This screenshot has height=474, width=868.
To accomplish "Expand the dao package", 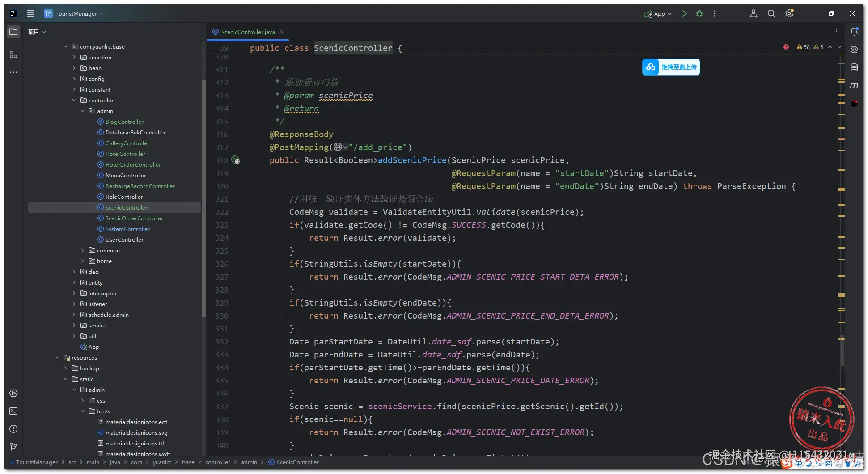I will pyautogui.click(x=74, y=272).
